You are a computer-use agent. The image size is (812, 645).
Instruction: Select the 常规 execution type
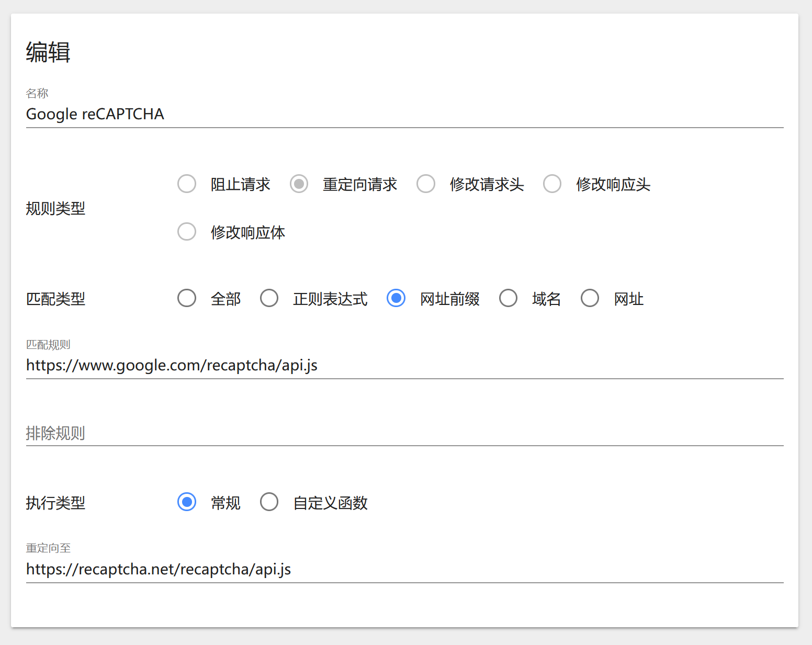187,502
